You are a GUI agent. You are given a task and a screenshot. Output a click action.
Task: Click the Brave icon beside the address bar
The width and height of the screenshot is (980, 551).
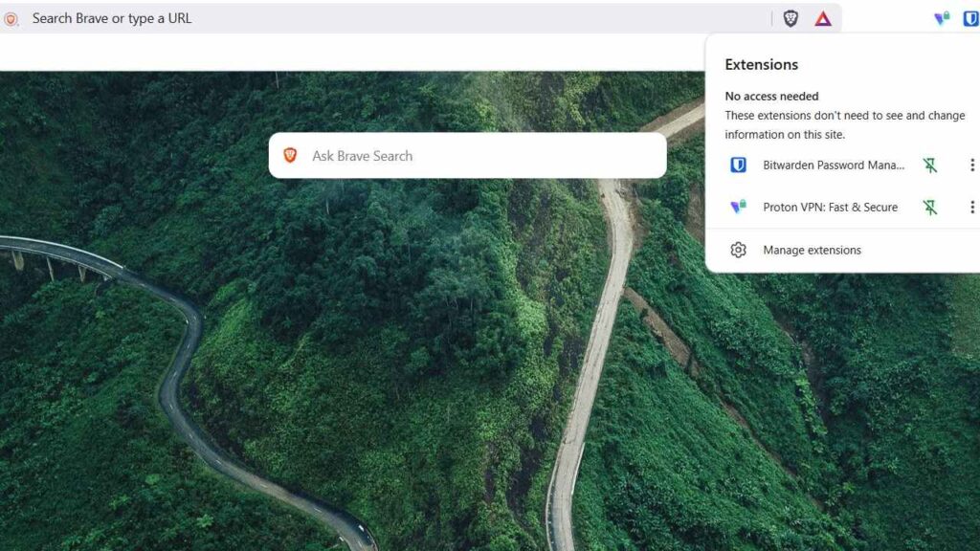pyautogui.click(x=11, y=19)
